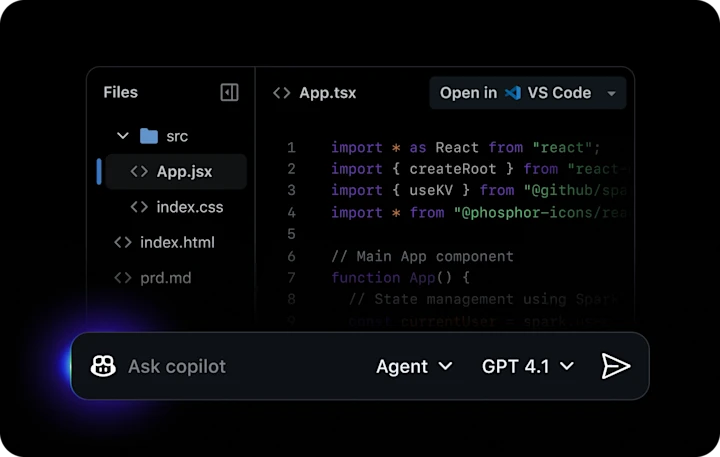Open the Agent mode dropdown
This screenshot has height=457, width=720.
point(414,366)
